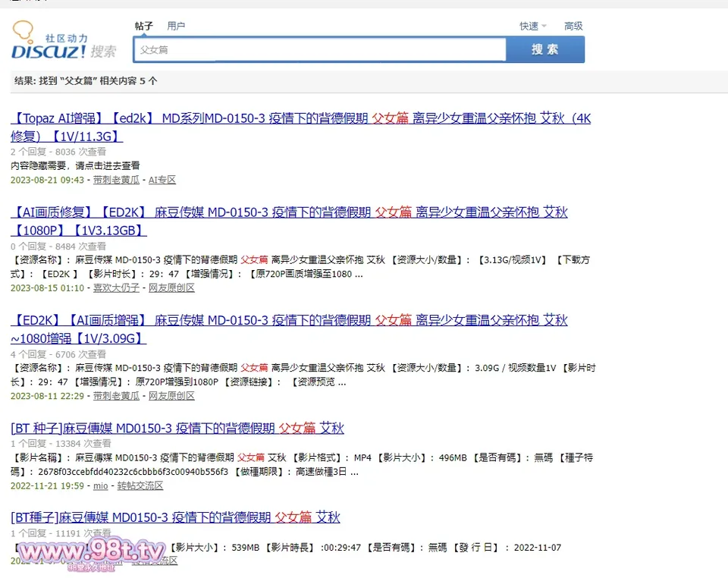Screen dimensions: 728x578
Task: Click the timestamp "2023-08-11 22:29"
Action: pyautogui.click(x=47, y=396)
